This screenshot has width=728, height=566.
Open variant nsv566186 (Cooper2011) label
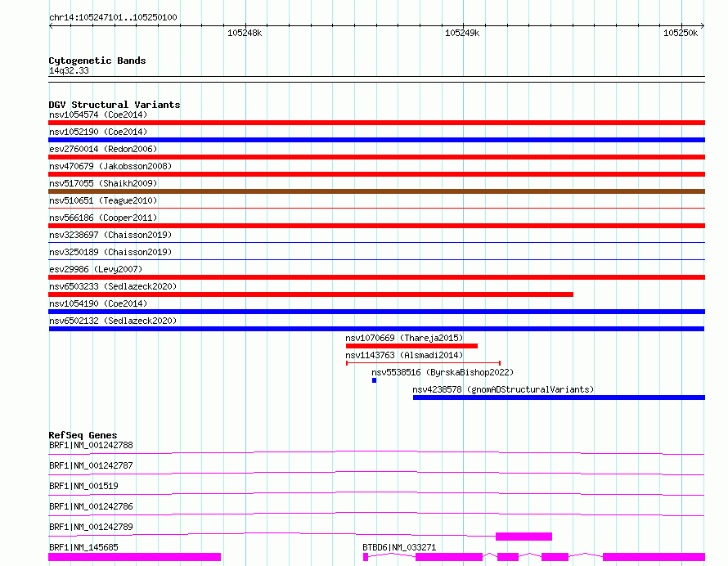(103, 218)
